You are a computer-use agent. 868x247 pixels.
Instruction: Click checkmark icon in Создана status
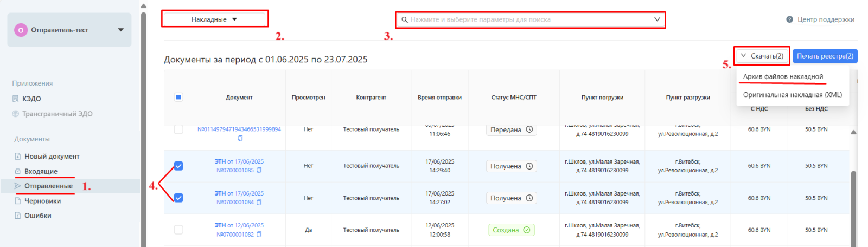[526, 230]
